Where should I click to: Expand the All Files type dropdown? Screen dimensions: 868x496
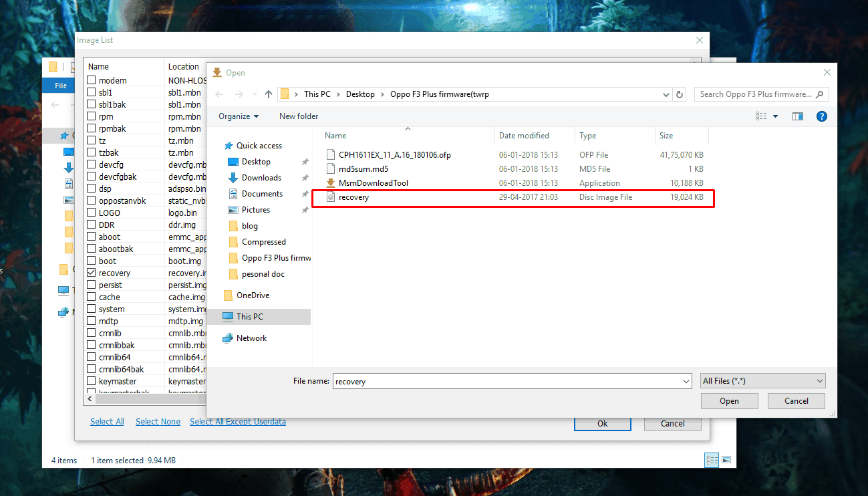[x=763, y=381]
